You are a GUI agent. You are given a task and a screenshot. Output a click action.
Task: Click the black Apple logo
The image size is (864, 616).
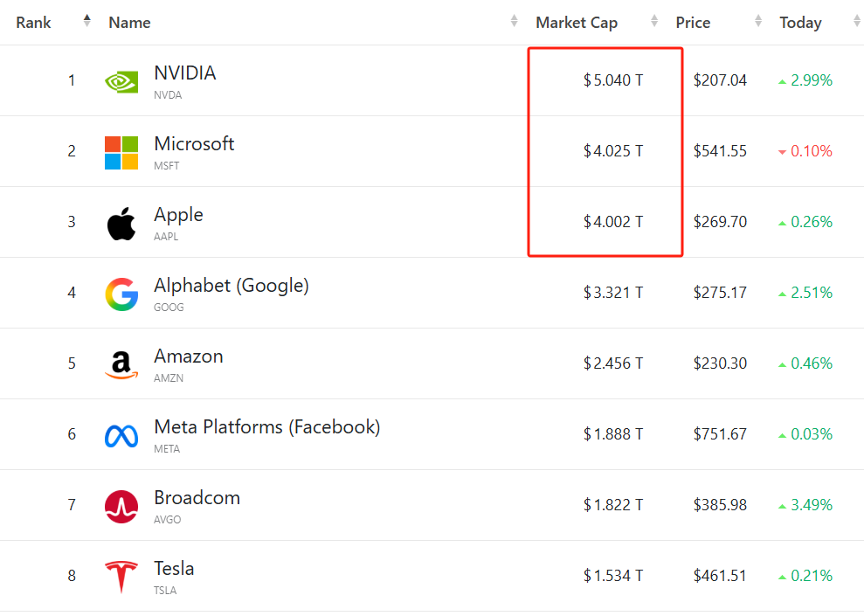point(121,224)
